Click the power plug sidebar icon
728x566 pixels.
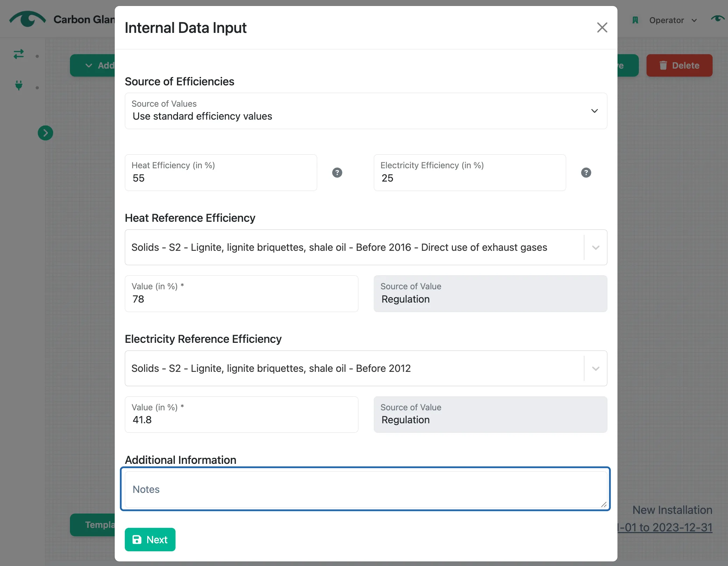point(19,85)
